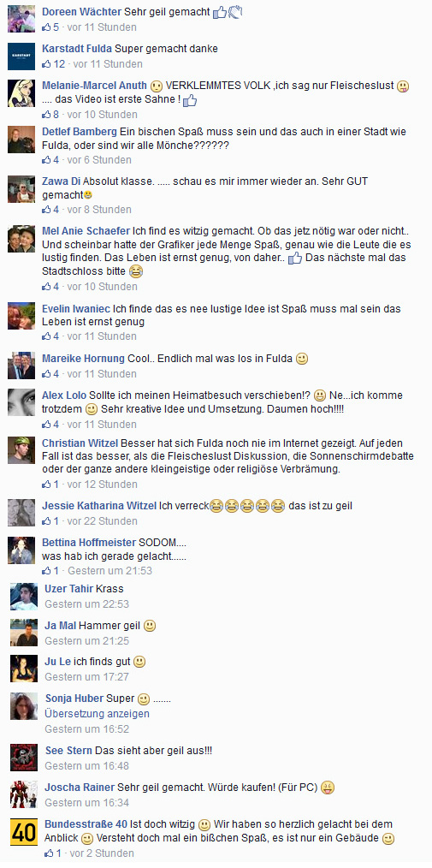Open Evelin Iwaniec's avatar image
Image resolution: width=432 pixels, height=868 pixels.
[x=21, y=316]
